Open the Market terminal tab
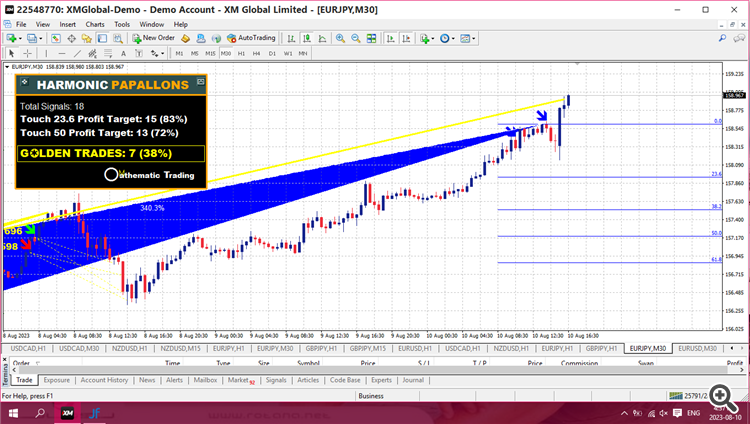Image resolution: width=750 pixels, height=424 pixels. (x=241, y=380)
